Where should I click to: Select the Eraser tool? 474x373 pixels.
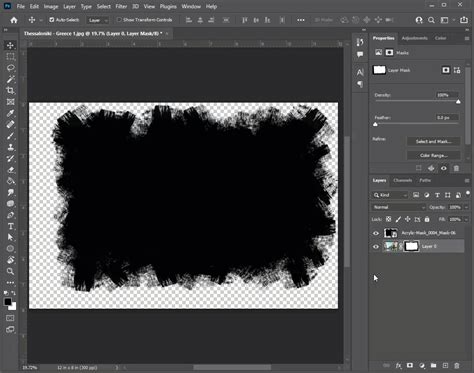[x=10, y=170]
